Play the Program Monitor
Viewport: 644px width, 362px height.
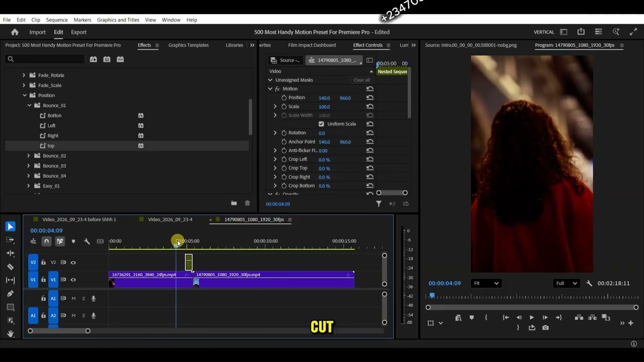click(531, 317)
